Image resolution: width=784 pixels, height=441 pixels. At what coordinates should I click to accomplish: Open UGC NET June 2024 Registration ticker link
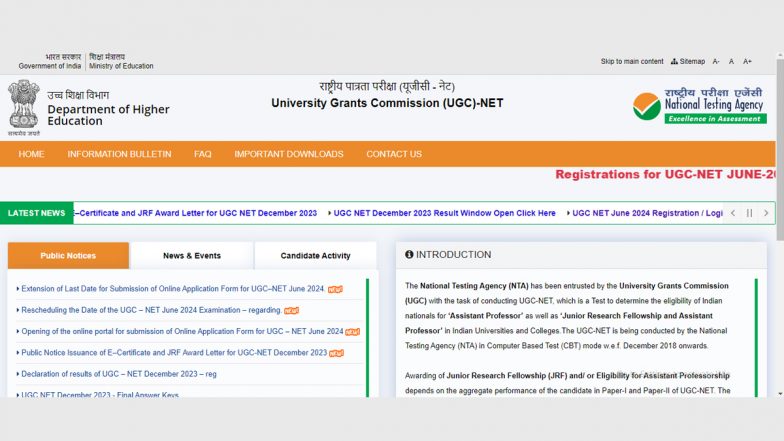point(648,213)
